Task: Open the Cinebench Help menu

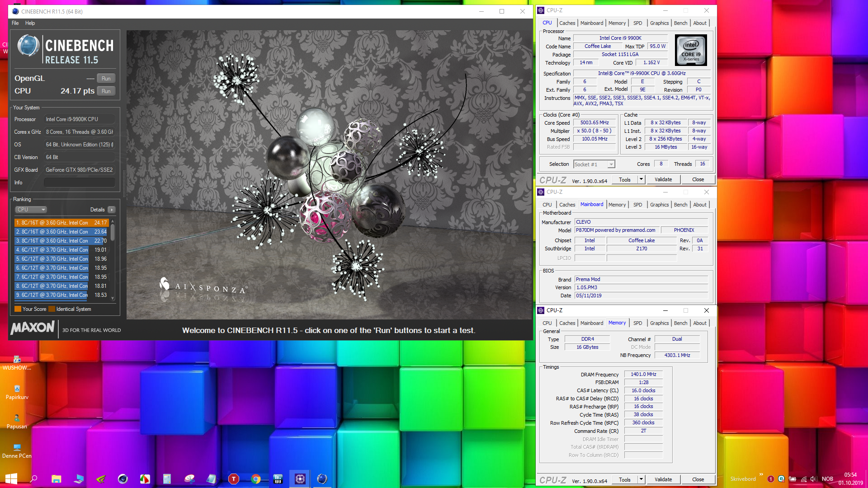Action: coord(30,23)
